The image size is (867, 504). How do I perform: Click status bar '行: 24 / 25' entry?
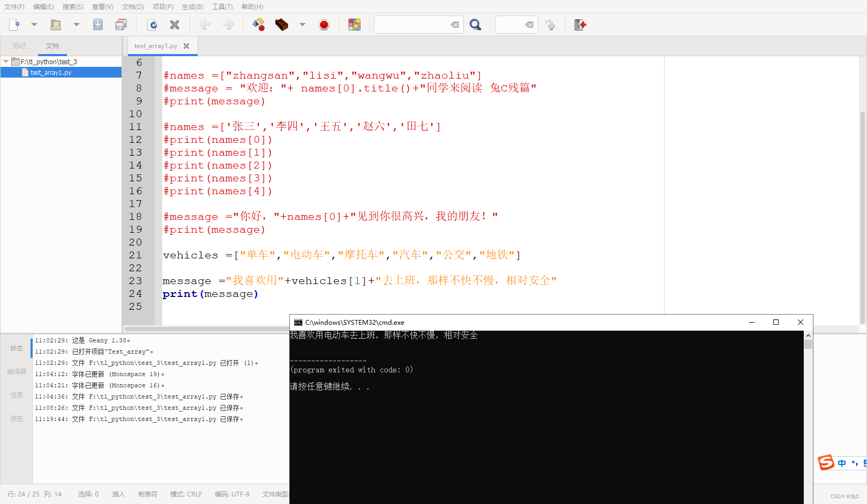click(x=23, y=494)
